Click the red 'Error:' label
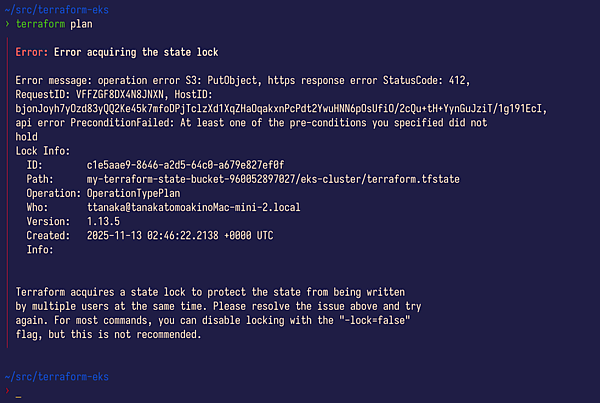The width and height of the screenshot is (600, 403). (x=32, y=52)
